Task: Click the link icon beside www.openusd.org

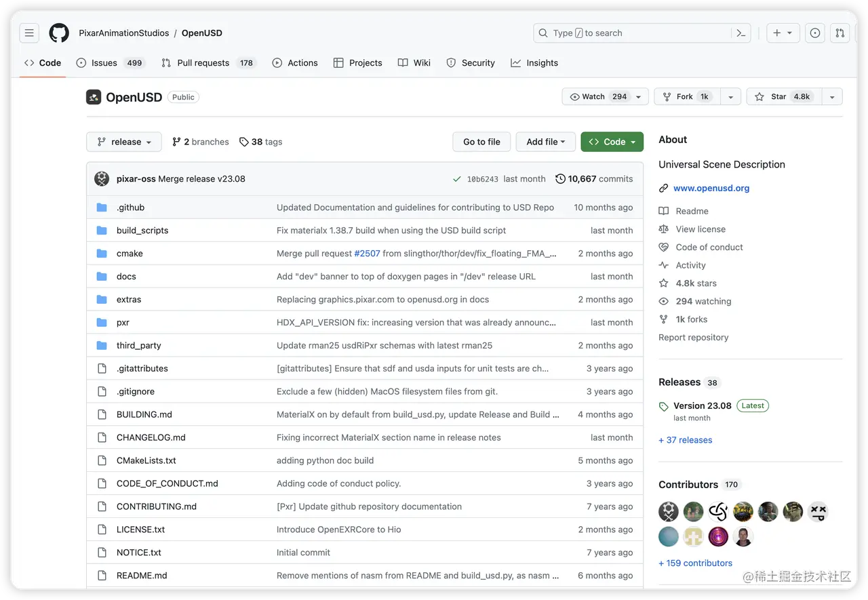Action: (x=664, y=188)
